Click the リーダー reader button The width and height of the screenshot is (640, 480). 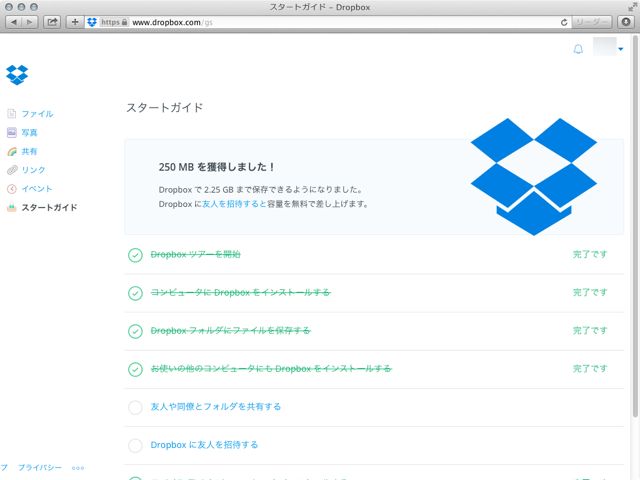click(591, 22)
